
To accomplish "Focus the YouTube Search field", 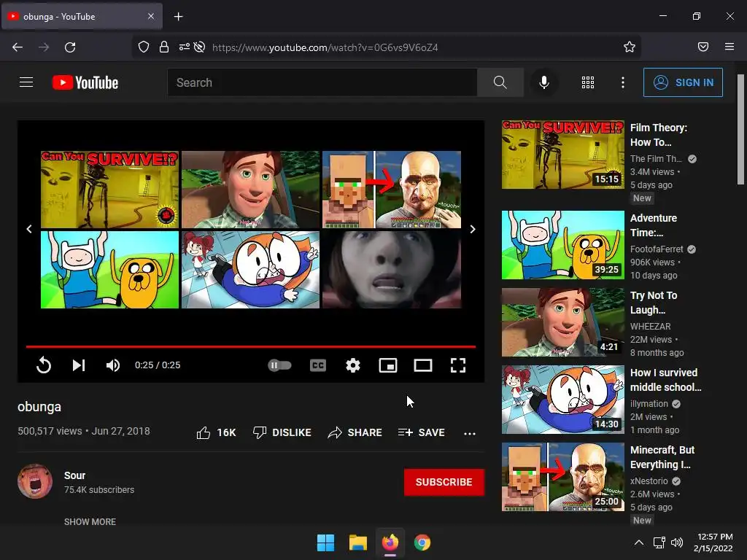I will [x=322, y=82].
